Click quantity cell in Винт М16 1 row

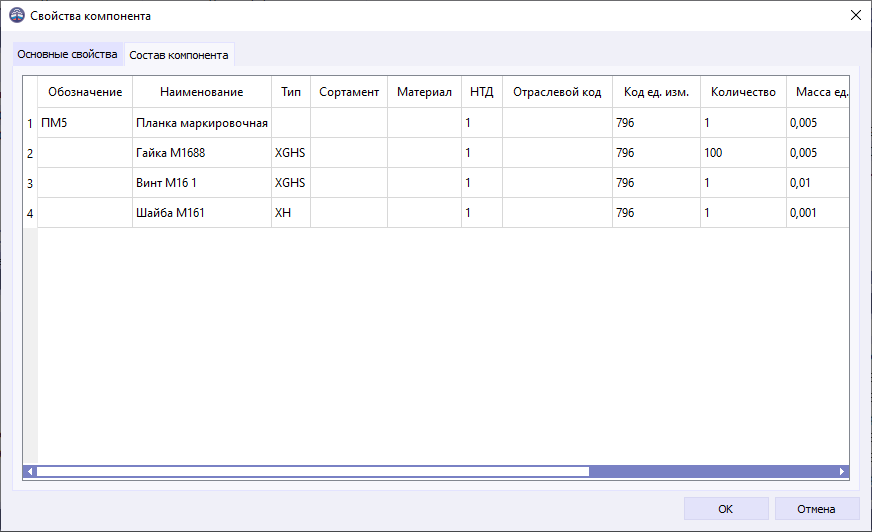743,183
